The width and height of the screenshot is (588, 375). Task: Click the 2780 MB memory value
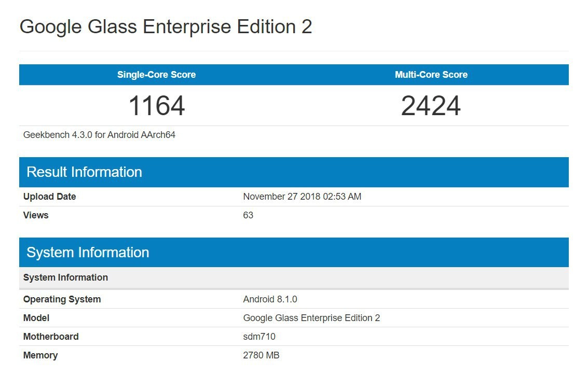coord(262,355)
